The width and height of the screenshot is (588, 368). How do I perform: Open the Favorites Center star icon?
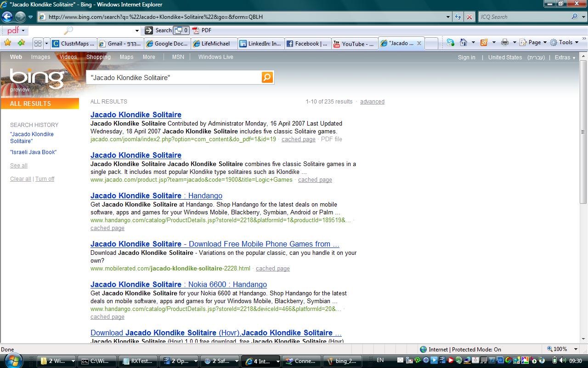7,43
